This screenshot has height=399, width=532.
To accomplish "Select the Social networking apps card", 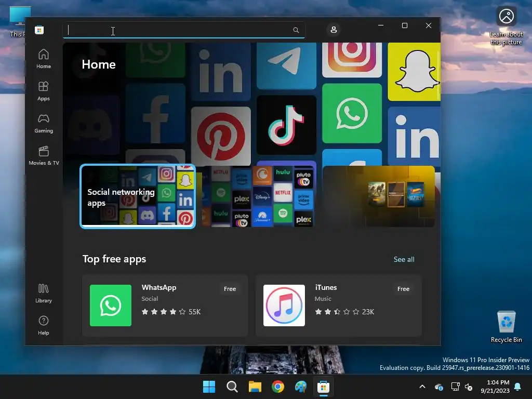I will 137,196.
